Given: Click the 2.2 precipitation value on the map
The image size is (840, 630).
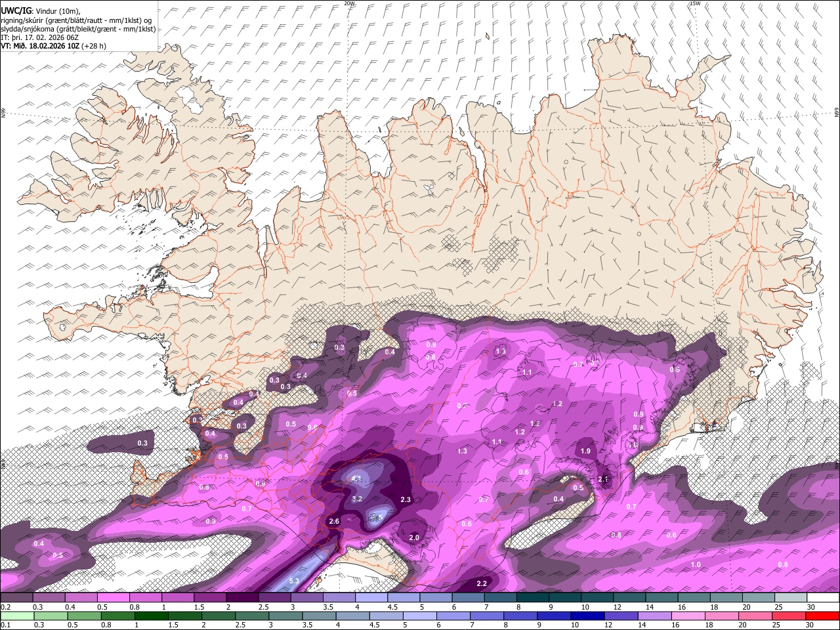Looking at the screenshot, I should pyautogui.click(x=481, y=583).
